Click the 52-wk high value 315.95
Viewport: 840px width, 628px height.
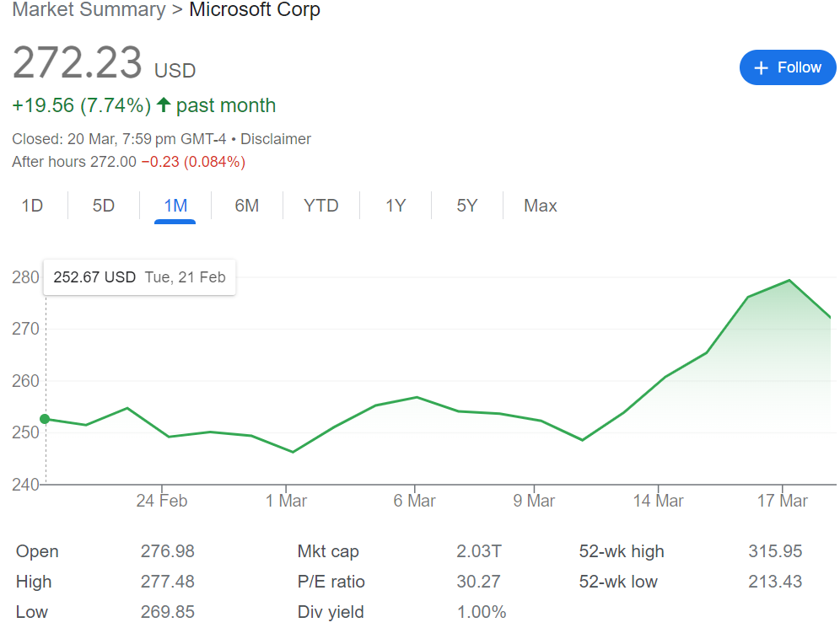[775, 551]
